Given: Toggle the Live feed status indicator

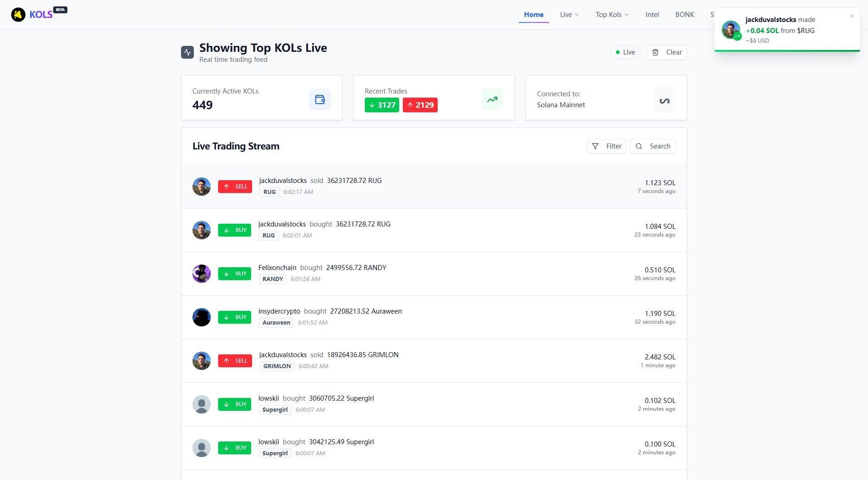Looking at the screenshot, I should (625, 52).
